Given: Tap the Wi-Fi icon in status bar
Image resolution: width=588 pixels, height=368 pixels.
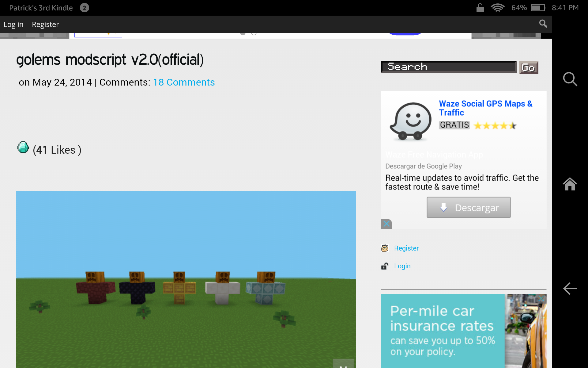Looking at the screenshot, I should (497, 8).
